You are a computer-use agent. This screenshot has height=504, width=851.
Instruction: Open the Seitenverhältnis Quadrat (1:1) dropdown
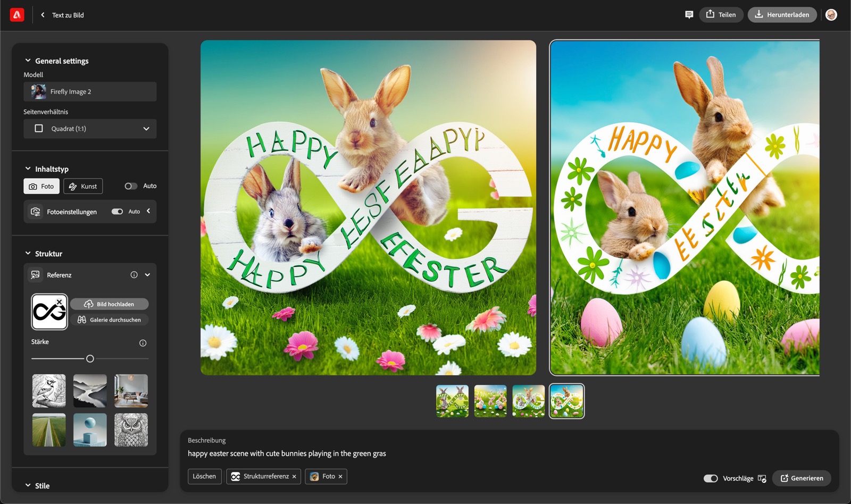click(90, 129)
